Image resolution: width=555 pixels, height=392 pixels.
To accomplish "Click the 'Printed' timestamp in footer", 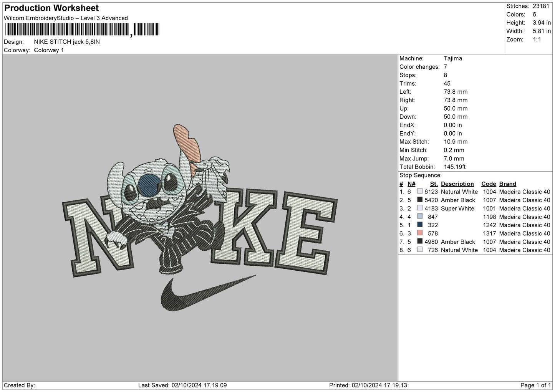I will [x=368, y=385].
